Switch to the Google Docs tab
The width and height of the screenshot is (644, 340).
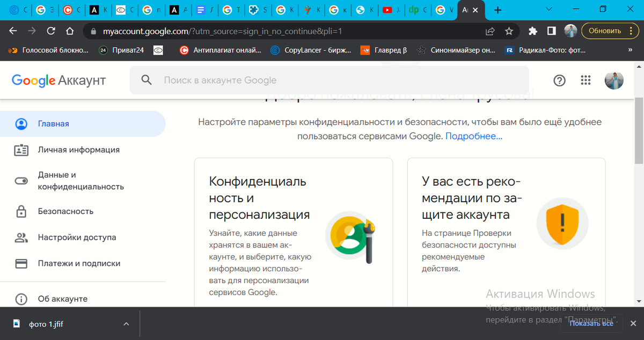click(206, 10)
